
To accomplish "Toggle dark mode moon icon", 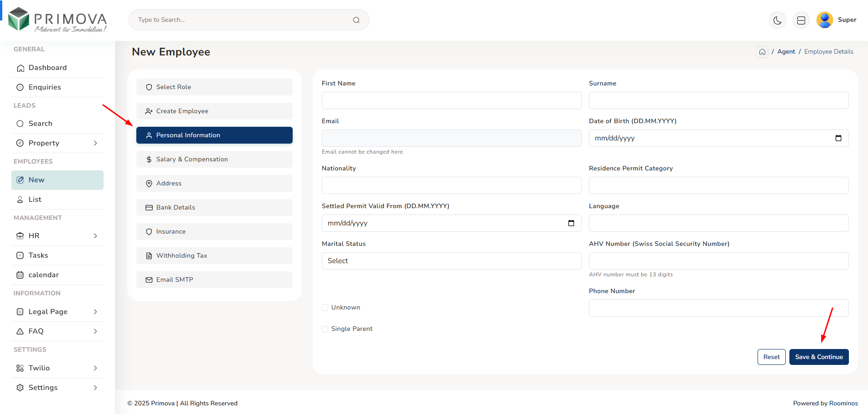I will pyautogui.click(x=777, y=20).
